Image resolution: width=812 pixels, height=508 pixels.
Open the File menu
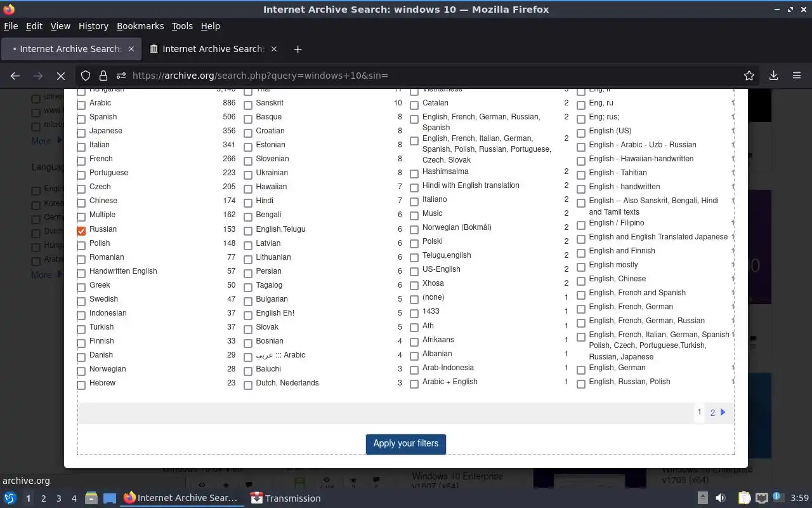click(11, 26)
